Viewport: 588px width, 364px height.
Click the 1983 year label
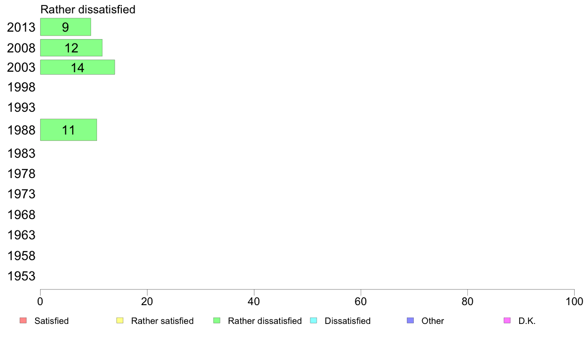pos(21,153)
